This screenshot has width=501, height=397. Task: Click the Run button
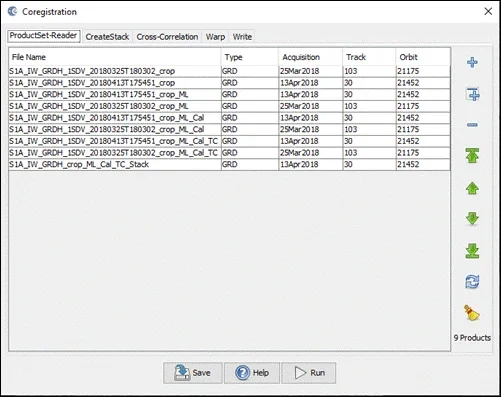309,373
